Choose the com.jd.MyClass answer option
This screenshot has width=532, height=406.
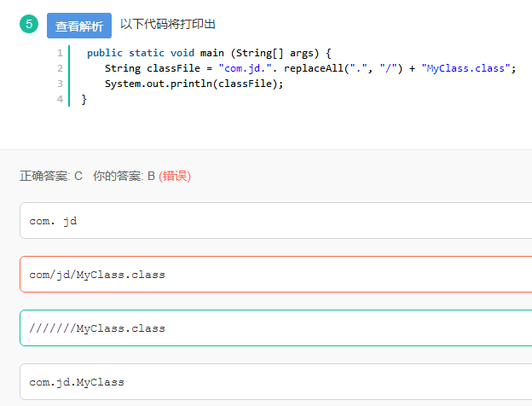[x=276, y=381]
